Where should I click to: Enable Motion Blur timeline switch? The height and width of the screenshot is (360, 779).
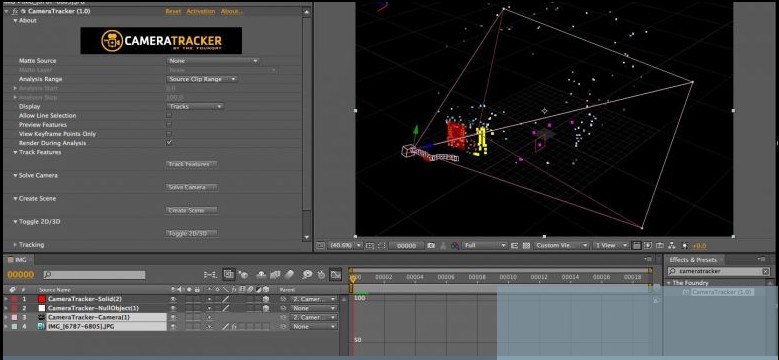coord(289,275)
